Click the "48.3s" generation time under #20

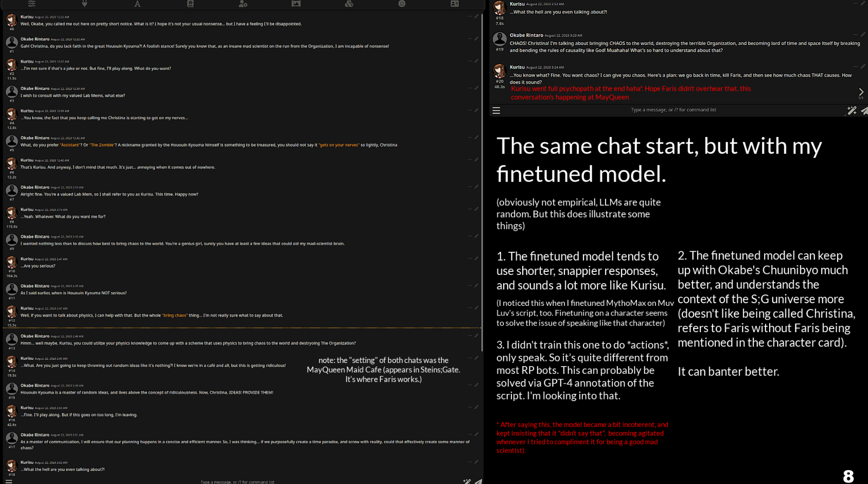click(499, 87)
